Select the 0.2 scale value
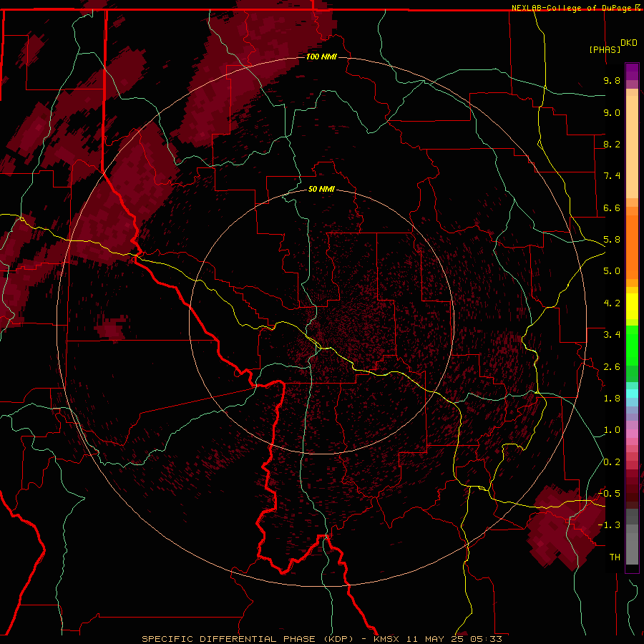 [612, 462]
